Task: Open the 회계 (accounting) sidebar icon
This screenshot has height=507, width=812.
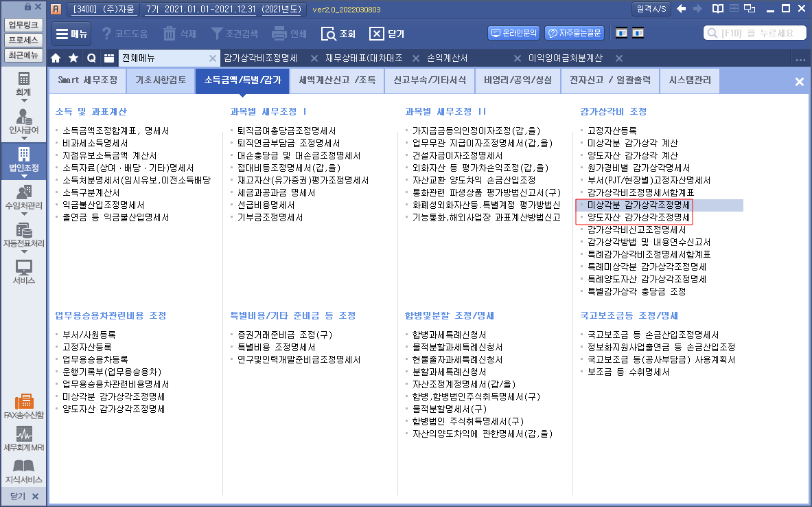Action: (23, 83)
